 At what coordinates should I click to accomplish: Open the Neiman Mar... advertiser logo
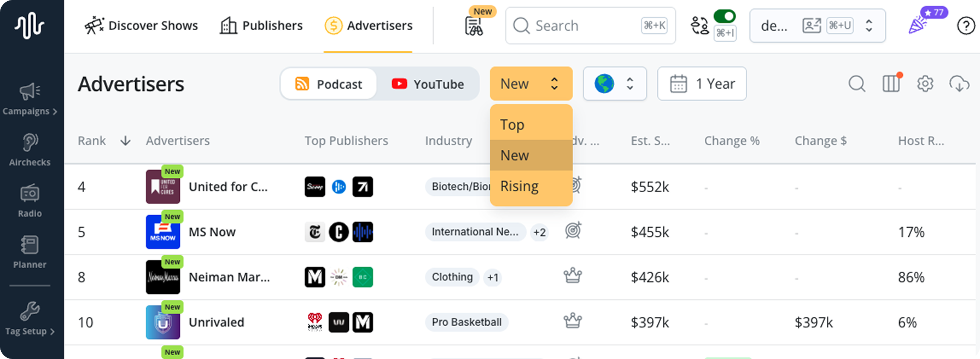(x=163, y=277)
